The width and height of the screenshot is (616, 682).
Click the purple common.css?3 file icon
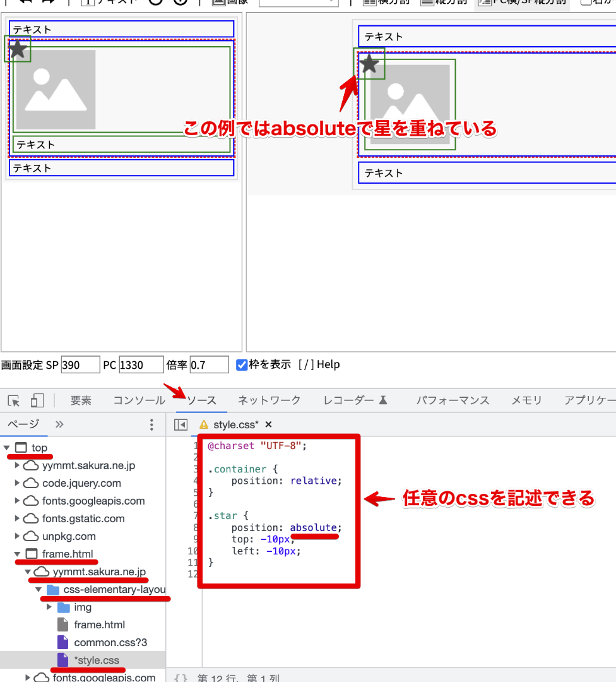[62, 642]
